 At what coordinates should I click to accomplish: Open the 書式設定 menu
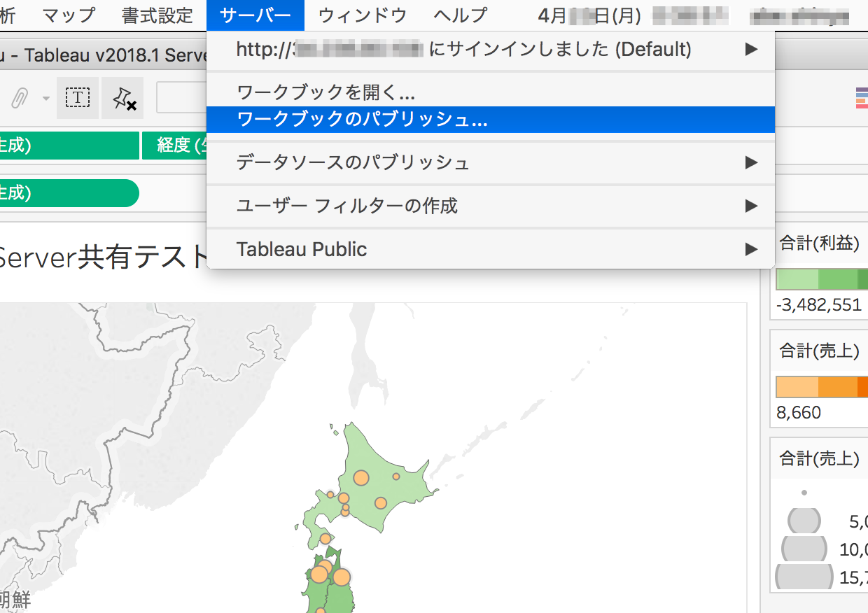click(x=157, y=15)
